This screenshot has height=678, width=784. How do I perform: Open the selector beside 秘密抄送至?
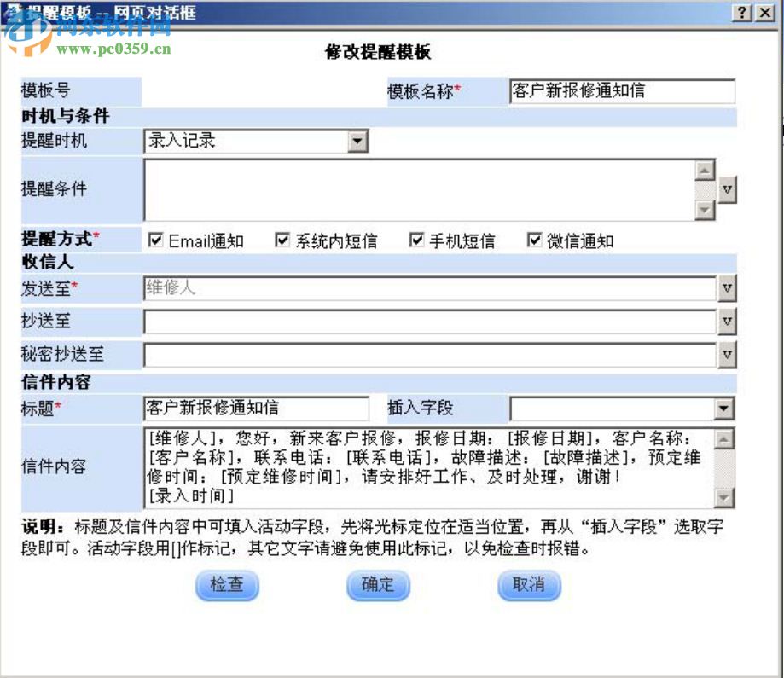click(729, 355)
